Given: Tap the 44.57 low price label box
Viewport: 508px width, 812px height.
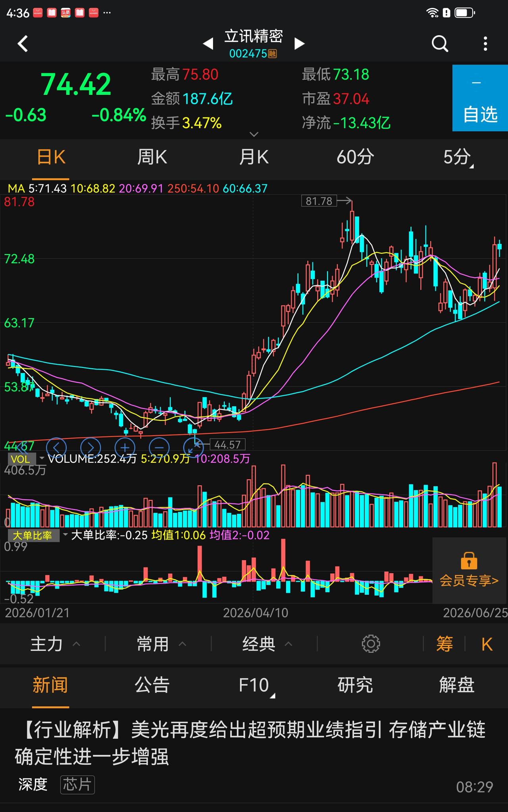Looking at the screenshot, I should (227, 444).
